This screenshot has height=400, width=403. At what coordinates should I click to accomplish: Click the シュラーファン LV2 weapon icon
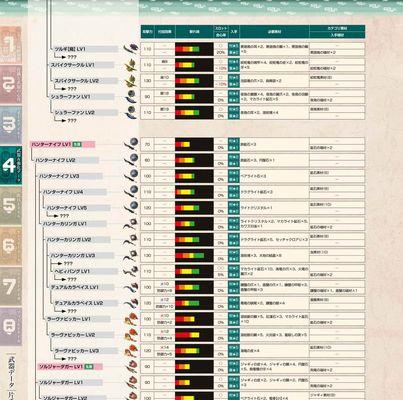coord(131,112)
